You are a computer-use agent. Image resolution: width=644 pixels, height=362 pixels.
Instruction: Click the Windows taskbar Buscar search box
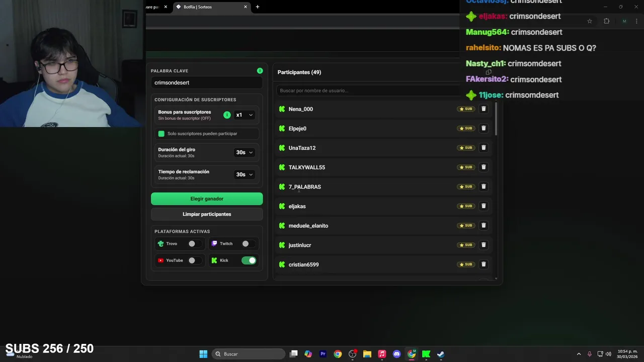[x=248, y=354]
